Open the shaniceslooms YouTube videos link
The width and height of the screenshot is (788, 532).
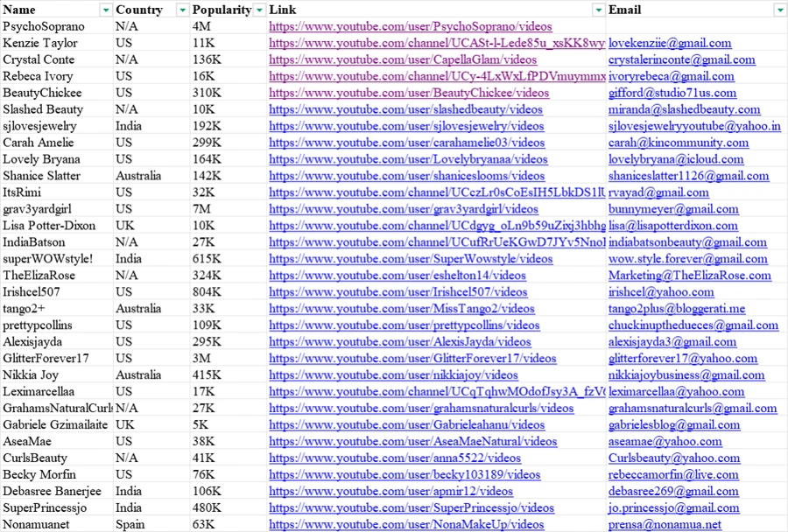point(406,176)
